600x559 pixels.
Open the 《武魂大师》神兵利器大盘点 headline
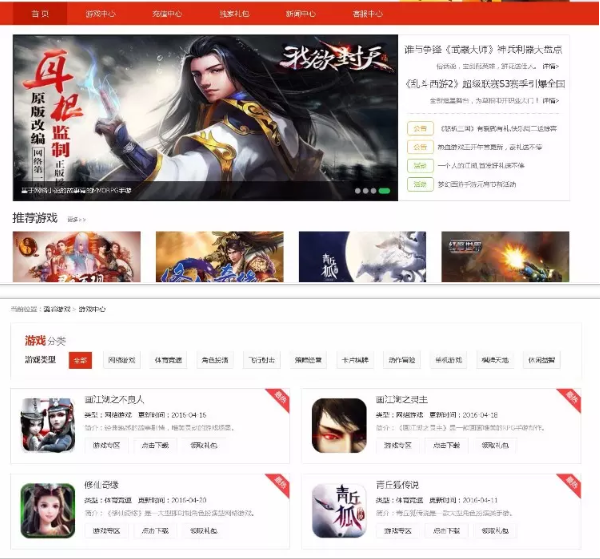(483, 49)
